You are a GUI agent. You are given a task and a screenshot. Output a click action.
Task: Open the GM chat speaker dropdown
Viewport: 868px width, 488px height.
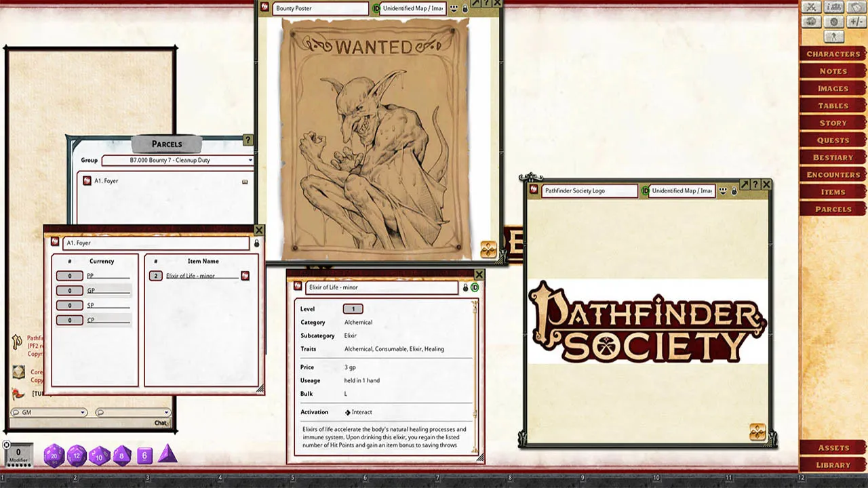tap(49, 412)
